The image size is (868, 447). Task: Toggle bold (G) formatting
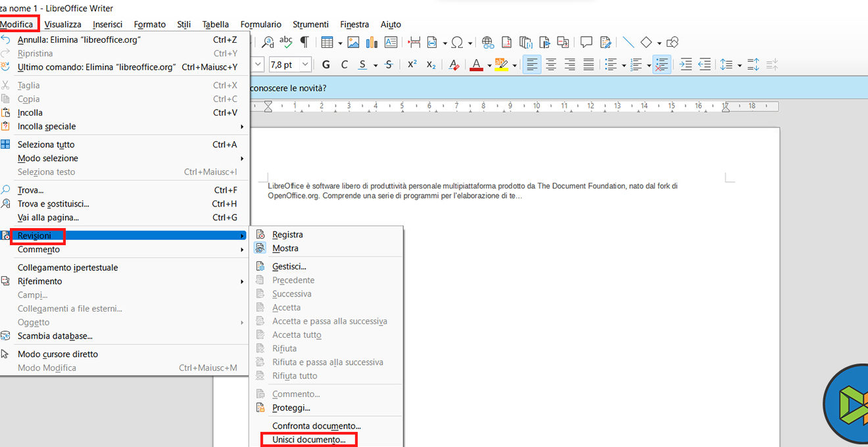(325, 64)
